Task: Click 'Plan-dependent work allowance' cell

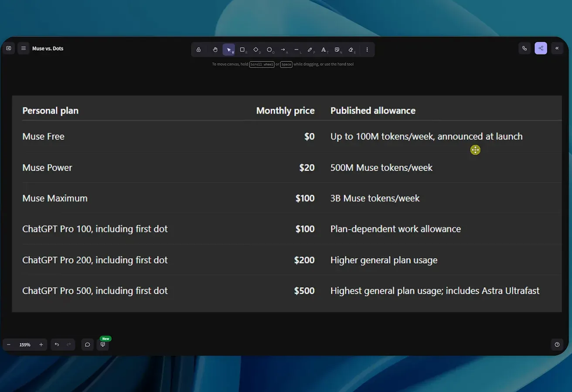Action: pos(395,229)
